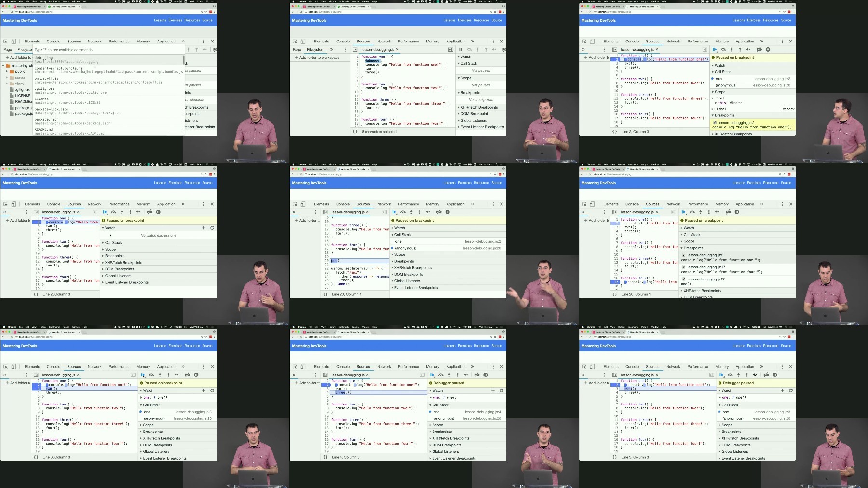Collapse the mastering-chrome-devtools root folder in the tree
The height and width of the screenshot is (488, 868).
tap(3, 65)
